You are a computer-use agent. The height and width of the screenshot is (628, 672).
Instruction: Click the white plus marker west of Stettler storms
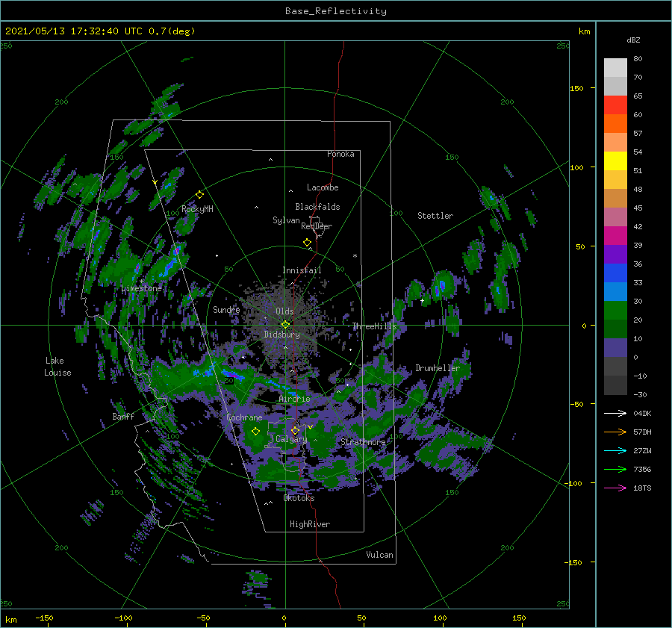pos(422,300)
